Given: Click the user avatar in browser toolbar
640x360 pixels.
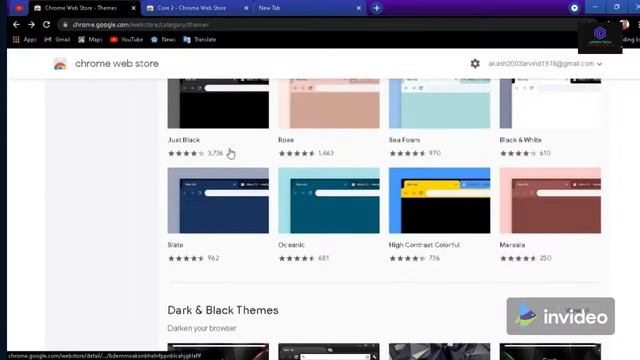Looking at the screenshot, I should (x=624, y=24).
